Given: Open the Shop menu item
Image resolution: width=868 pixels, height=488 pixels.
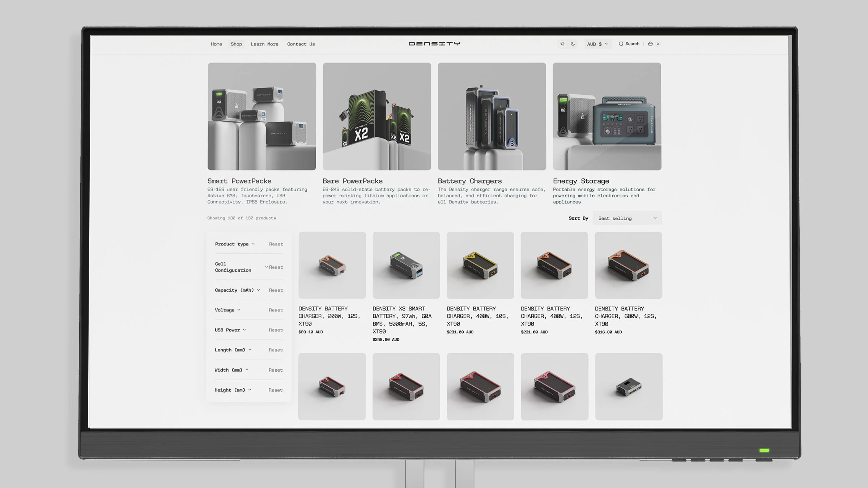Looking at the screenshot, I should tap(236, 44).
